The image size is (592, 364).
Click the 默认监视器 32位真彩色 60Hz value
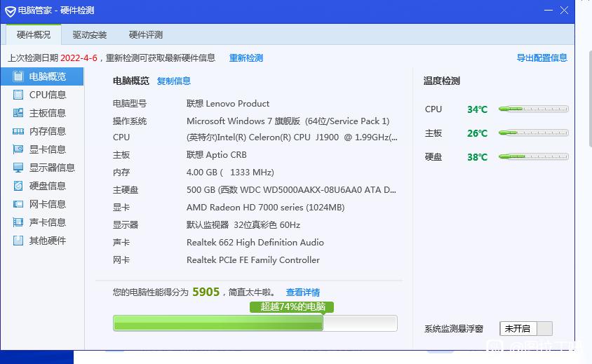pyautogui.click(x=243, y=225)
